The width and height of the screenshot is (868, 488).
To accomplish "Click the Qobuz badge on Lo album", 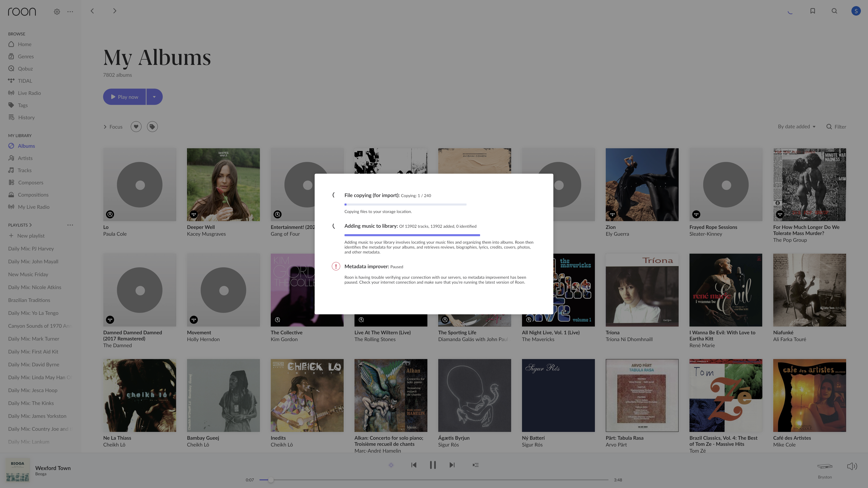I will coord(110,214).
